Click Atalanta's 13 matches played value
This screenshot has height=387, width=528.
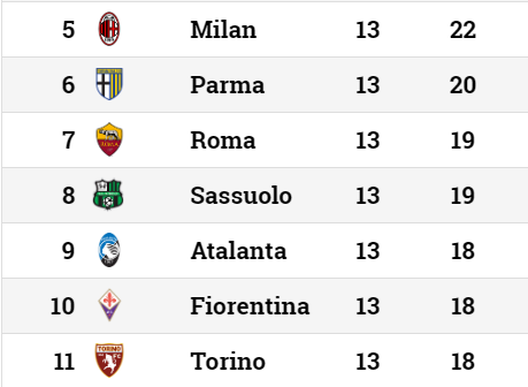click(x=368, y=251)
